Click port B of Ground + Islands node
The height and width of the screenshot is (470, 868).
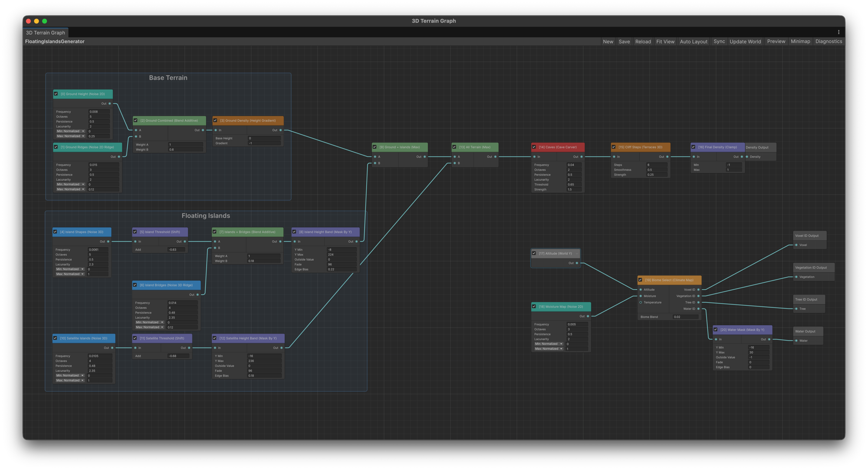(x=375, y=163)
